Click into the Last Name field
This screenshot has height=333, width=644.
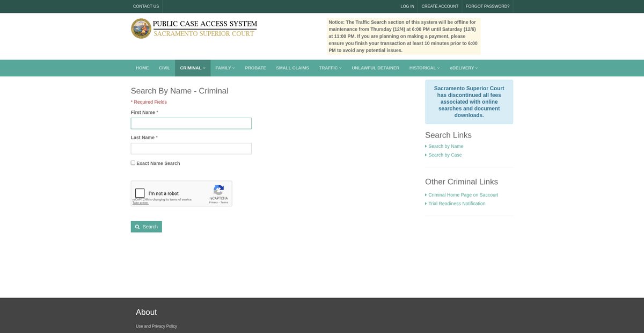(191, 149)
